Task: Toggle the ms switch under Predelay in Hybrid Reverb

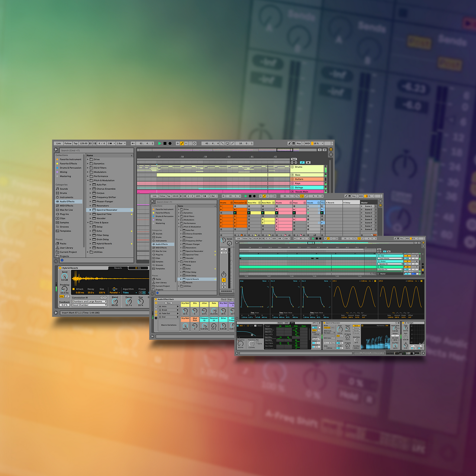Action: click(62, 296)
